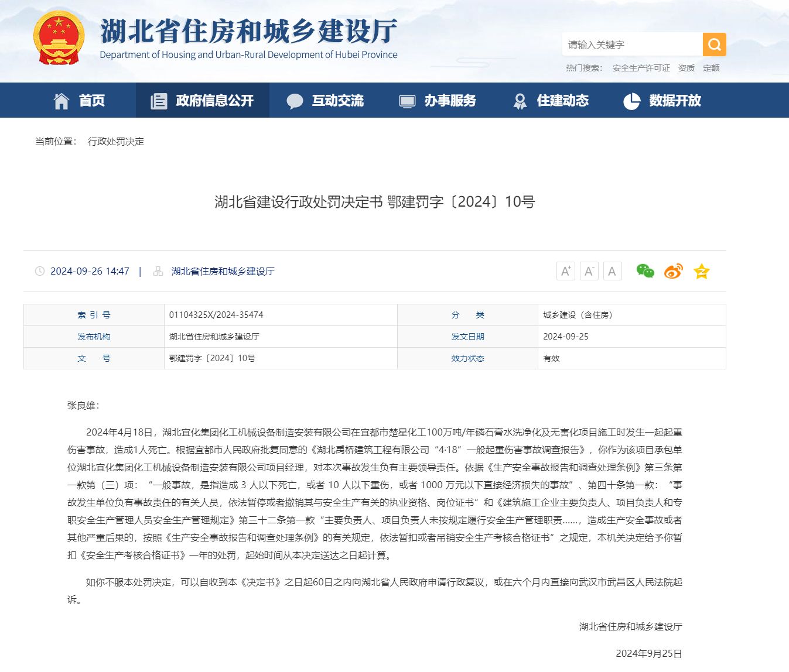
Task: Click the national emblem logo
Action: pos(58,37)
